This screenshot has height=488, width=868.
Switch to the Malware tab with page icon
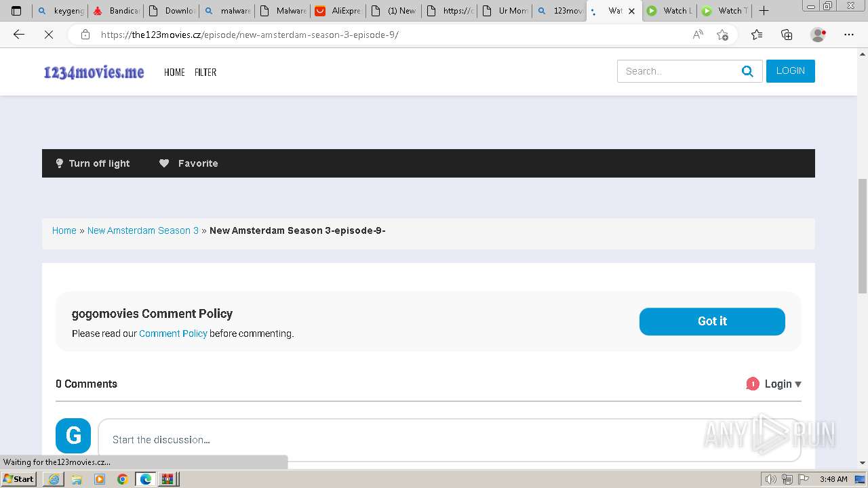(283, 11)
